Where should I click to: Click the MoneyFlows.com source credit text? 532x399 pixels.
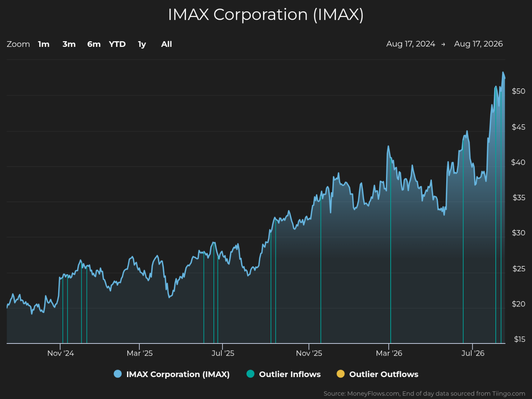[x=424, y=394]
